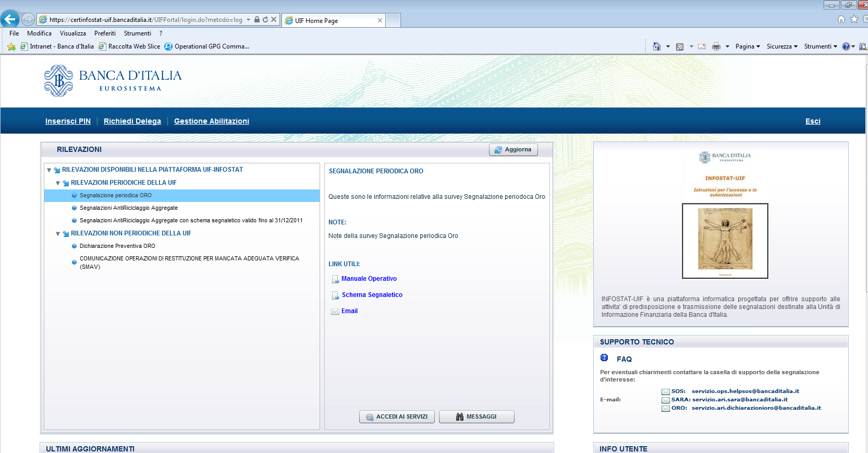This screenshot has height=453, width=868.
Task: Collapse RILEVAZIONI DISPONIBILI NELLA PIATTAFORMA tree node
Action: pyautogui.click(x=49, y=170)
